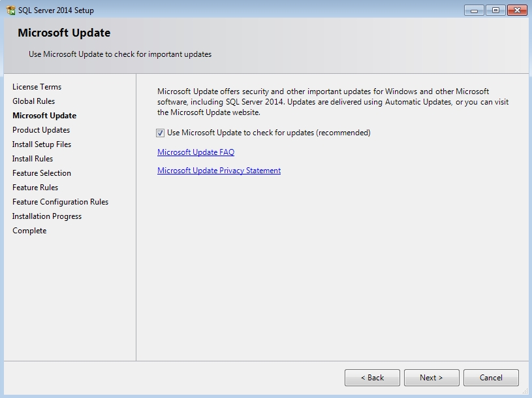
Task: Open Microsoft Update Privacy Statement link
Action: point(219,171)
